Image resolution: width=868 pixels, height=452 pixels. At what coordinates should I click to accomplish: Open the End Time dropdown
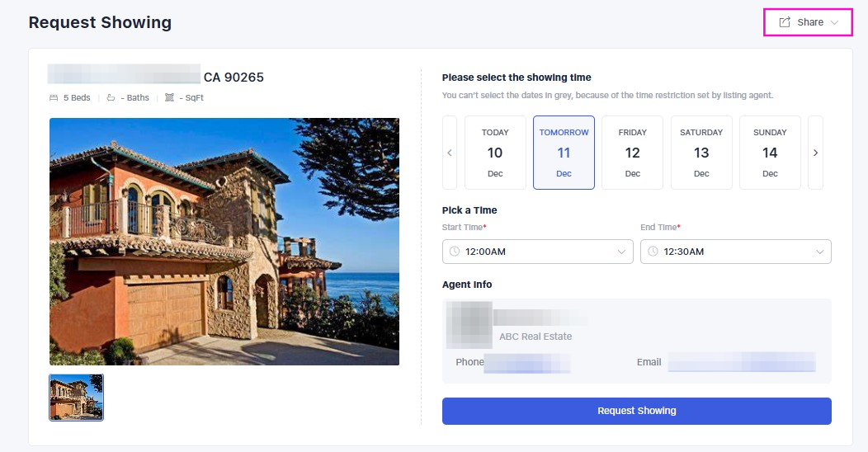(736, 252)
